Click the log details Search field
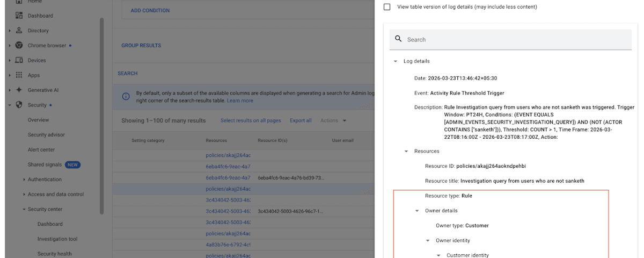Screen dimensions: 644x258 pyautogui.click(x=515, y=39)
